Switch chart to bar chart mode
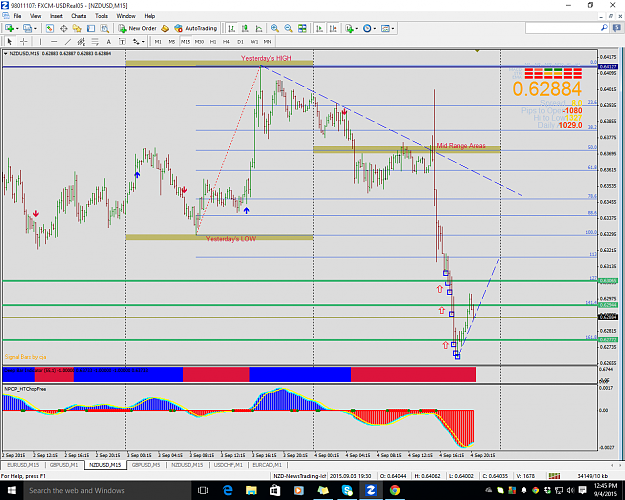 232,28
